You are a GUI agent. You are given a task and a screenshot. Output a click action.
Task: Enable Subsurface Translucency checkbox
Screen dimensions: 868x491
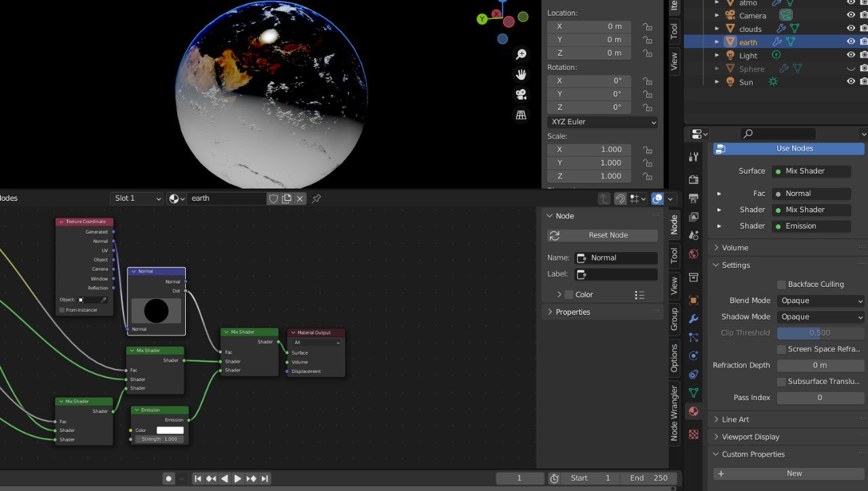click(781, 382)
